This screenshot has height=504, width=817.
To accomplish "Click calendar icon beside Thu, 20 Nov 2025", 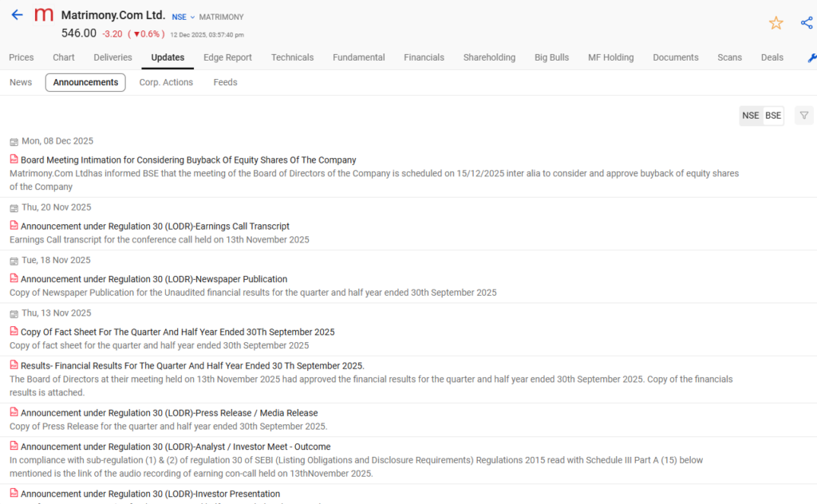I will click(x=14, y=208).
